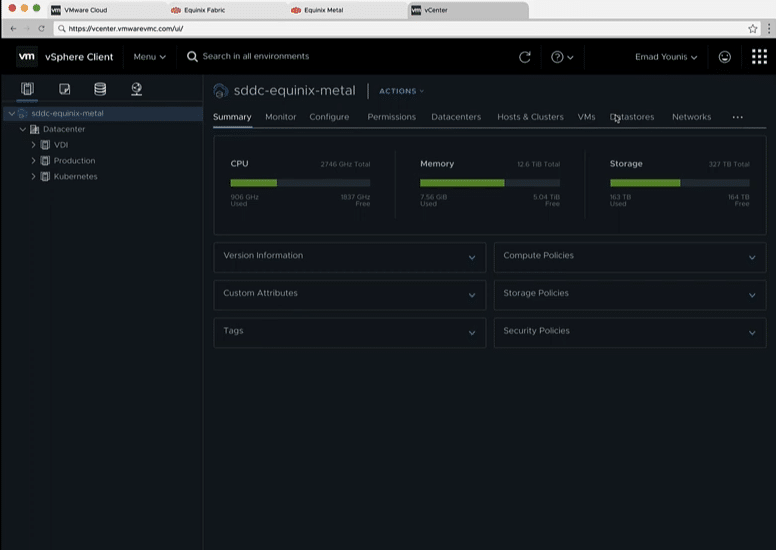Click the smiley feedback icon

click(x=725, y=57)
